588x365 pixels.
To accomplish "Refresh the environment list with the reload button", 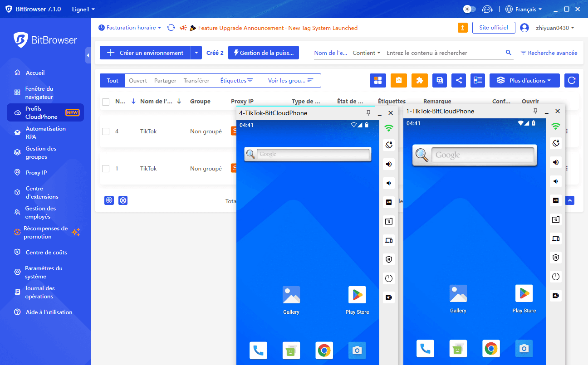I will [572, 80].
